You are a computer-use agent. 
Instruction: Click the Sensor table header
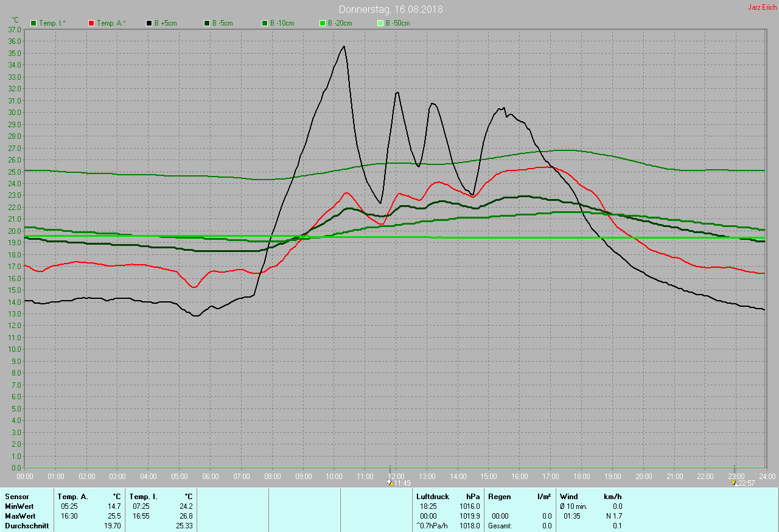(x=16, y=497)
